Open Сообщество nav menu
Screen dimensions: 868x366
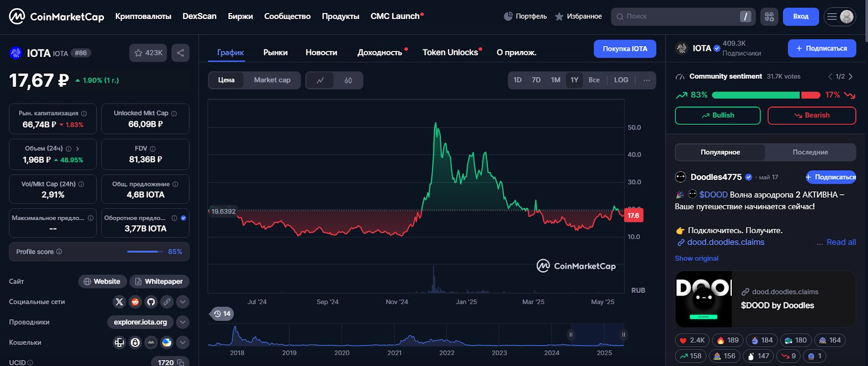tap(288, 16)
